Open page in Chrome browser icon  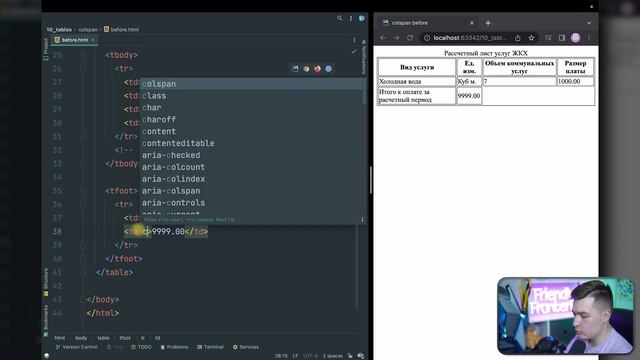(x=306, y=69)
